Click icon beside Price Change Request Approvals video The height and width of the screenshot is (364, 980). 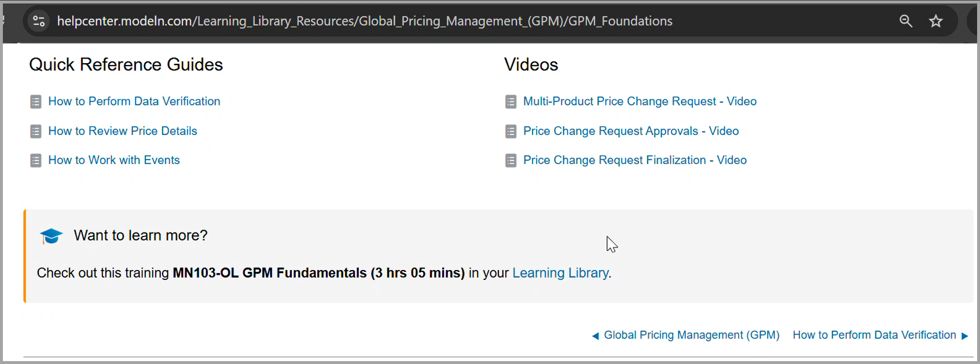pos(511,132)
